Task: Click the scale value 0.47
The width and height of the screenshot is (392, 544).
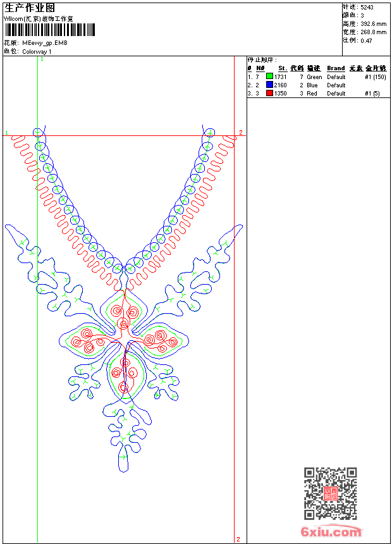Action: point(366,40)
